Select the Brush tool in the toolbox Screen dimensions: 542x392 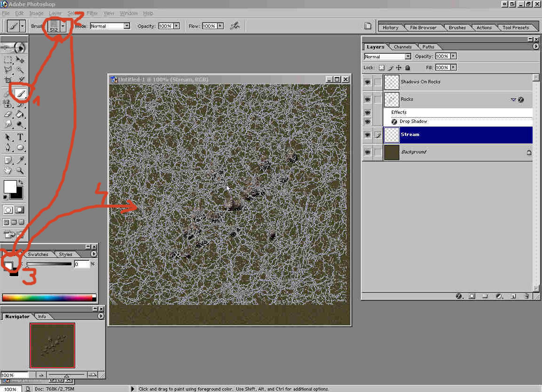pyautogui.click(x=20, y=94)
